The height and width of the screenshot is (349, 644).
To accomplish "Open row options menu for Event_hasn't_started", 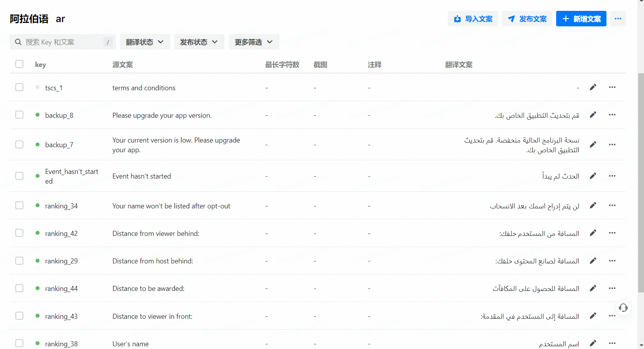I will click(612, 176).
